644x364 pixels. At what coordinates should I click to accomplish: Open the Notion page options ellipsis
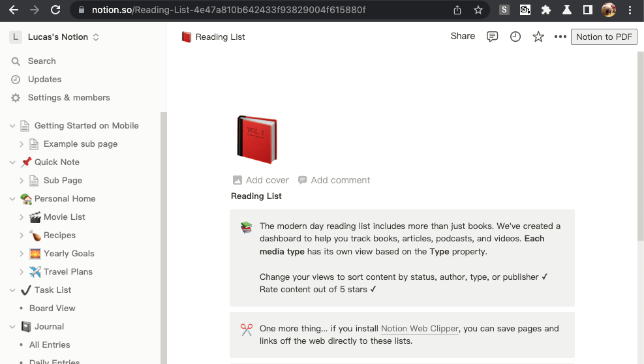tap(560, 37)
